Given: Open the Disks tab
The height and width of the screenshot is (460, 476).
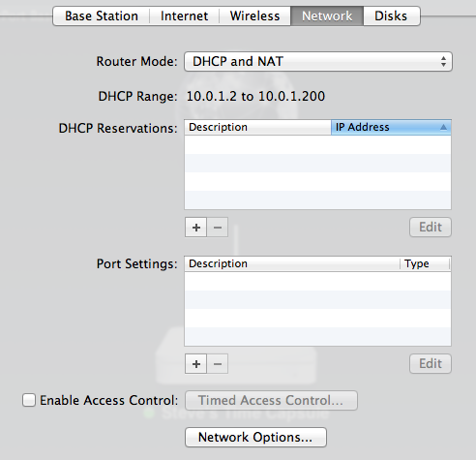Looking at the screenshot, I should (391, 15).
